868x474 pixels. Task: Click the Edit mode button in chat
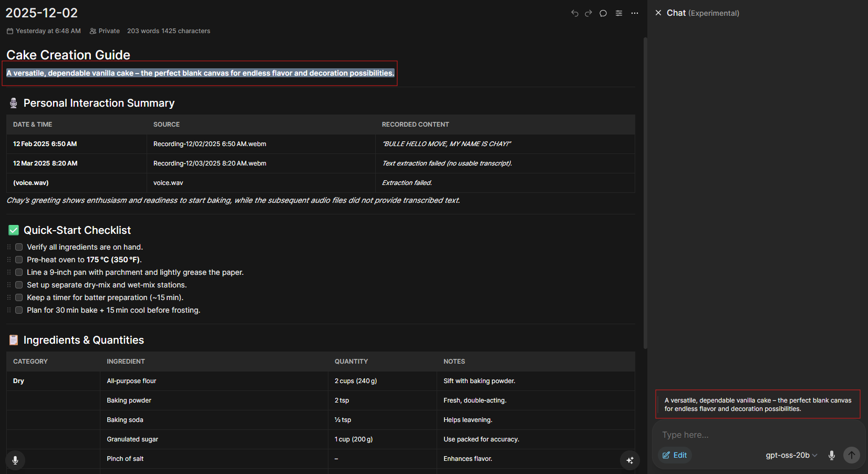tap(675, 455)
